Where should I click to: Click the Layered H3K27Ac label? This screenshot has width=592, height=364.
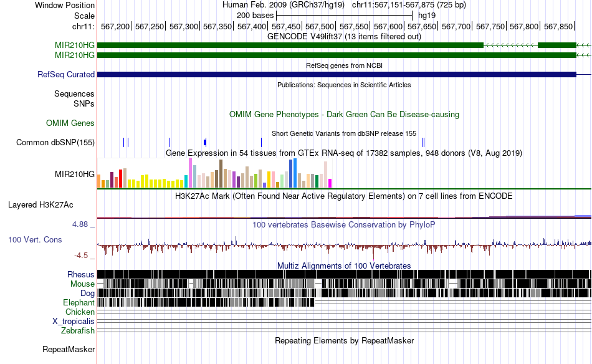pyautogui.click(x=41, y=204)
